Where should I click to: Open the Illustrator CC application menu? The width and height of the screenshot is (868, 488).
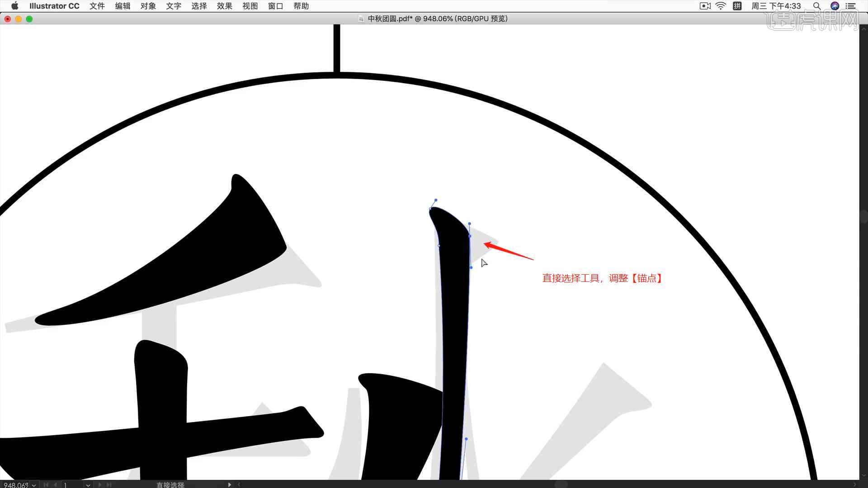(x=54, y=6)
